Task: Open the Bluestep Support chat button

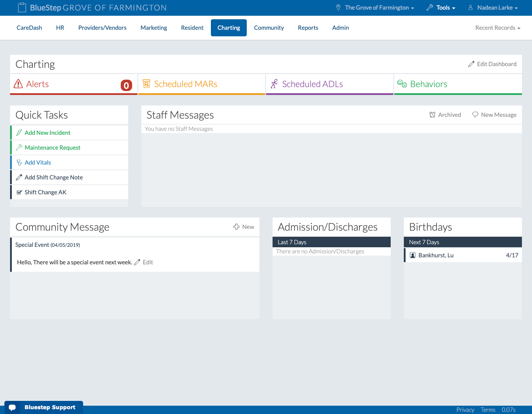Action: [x=44, y=407]
